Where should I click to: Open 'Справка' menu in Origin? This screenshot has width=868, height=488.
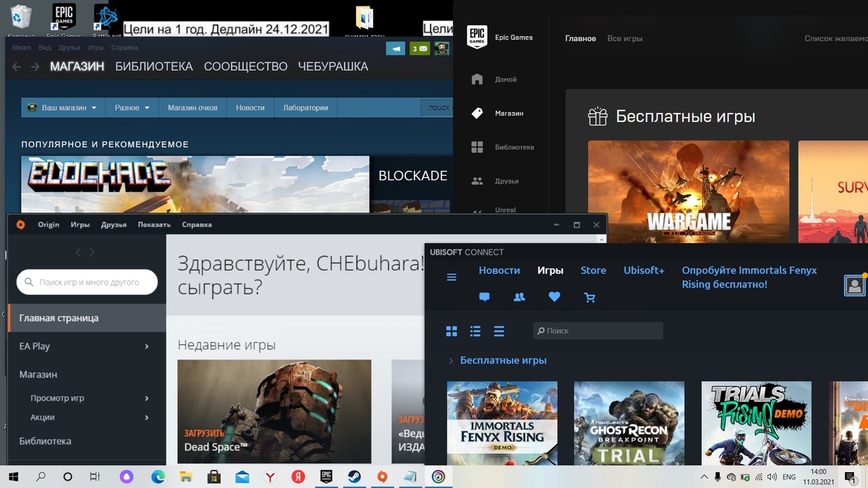(197, 225)
